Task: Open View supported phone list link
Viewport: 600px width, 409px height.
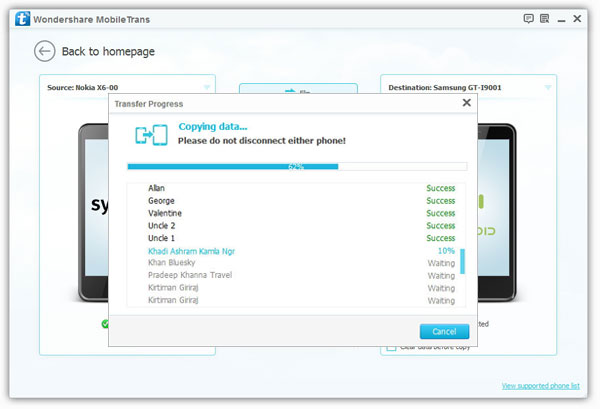Action: (x=541, y=386)
